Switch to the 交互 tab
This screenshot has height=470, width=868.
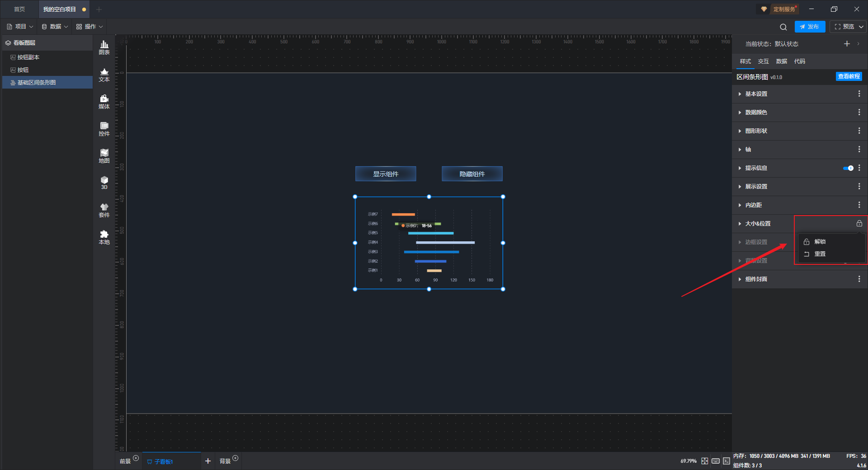[763, 61]
